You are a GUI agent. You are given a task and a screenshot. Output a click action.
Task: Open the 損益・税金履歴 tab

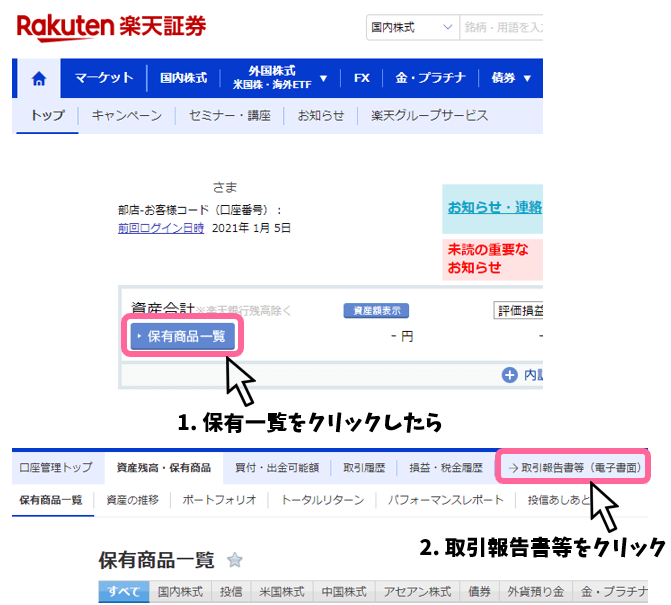pos(446,467)
